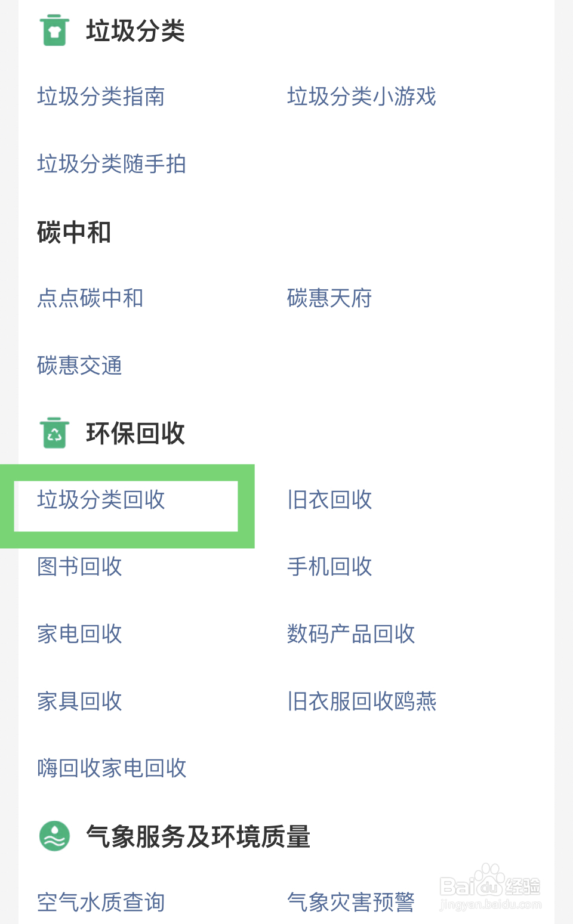
Task: Open 空气水质查询 link
Action: point(101,903)
